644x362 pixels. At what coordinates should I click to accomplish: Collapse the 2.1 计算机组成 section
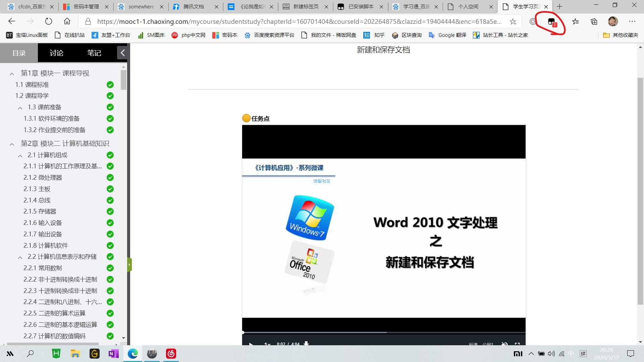(20, 156)
